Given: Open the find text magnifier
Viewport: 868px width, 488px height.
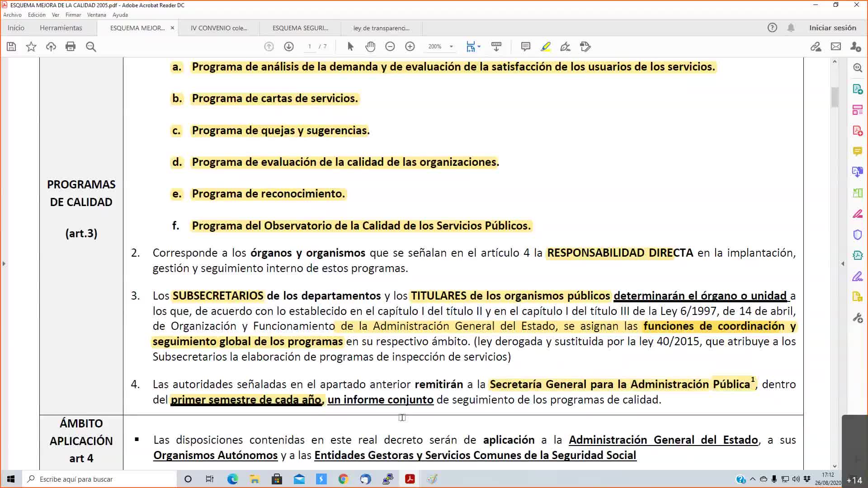Looking at the screenshot, I should [x=91, y=47].
